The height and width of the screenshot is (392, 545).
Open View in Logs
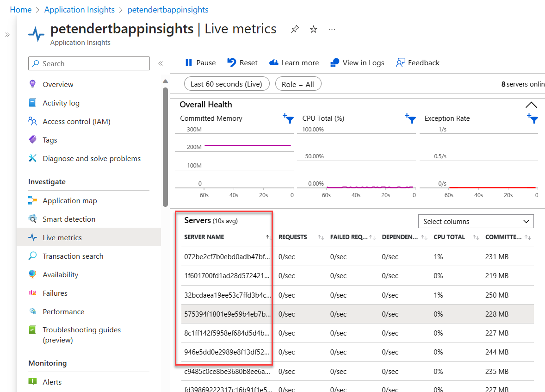(x=357, y=62)
